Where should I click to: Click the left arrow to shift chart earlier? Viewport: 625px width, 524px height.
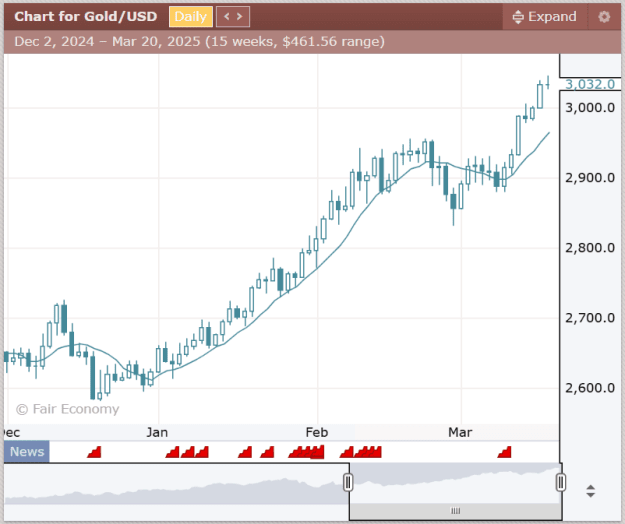(227, 17)
